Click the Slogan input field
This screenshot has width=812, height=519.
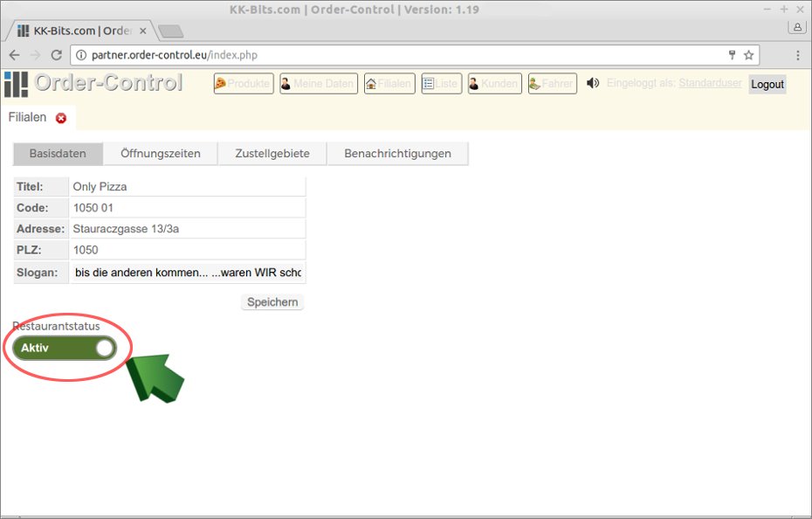[x=188, y=273]
